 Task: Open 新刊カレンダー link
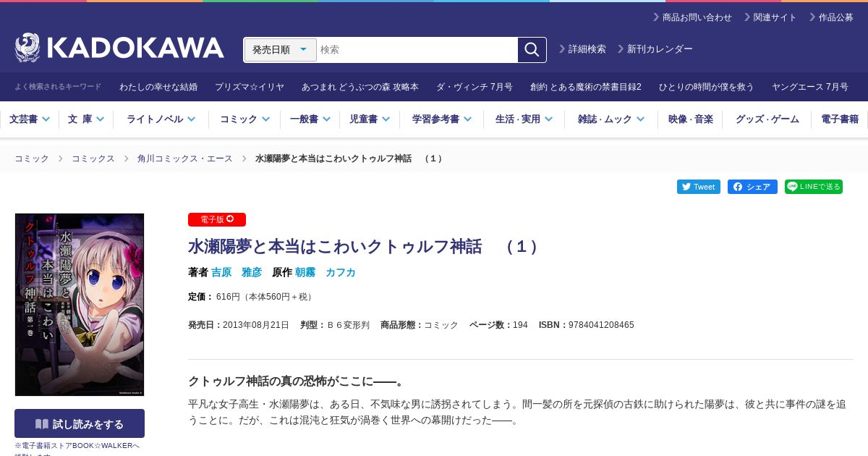pyautogui.click(x=655, y=49)
